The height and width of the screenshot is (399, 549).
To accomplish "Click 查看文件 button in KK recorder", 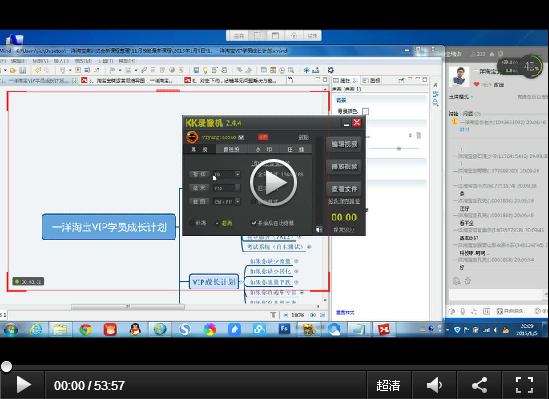I will pos(344,189).
